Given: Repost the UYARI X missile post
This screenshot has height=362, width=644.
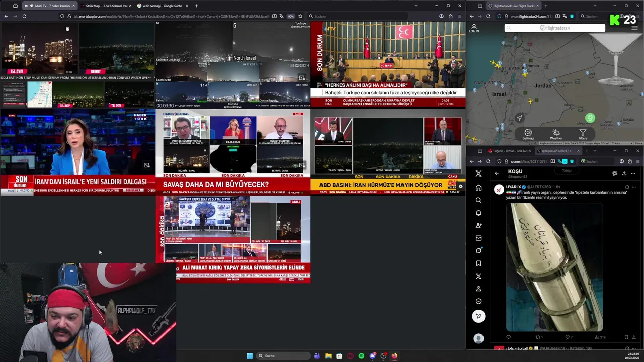Looking at the screenshot, I should point(538,337).
